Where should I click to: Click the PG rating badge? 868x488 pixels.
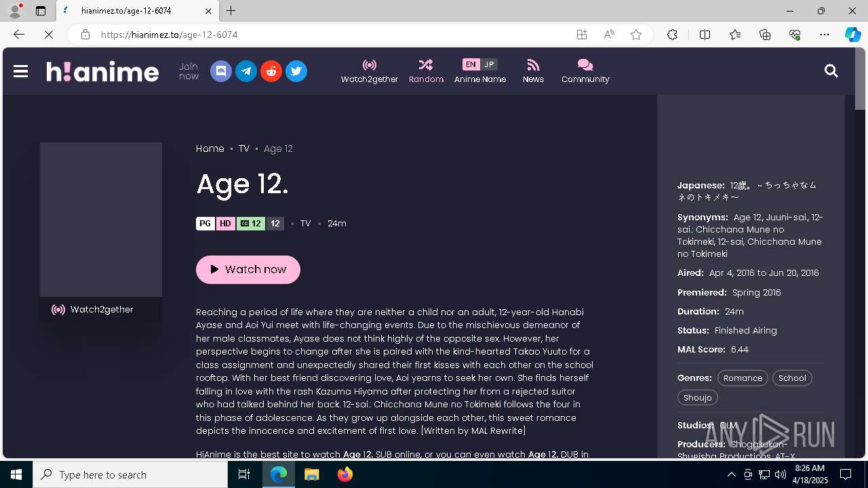(x=205, y=224)
